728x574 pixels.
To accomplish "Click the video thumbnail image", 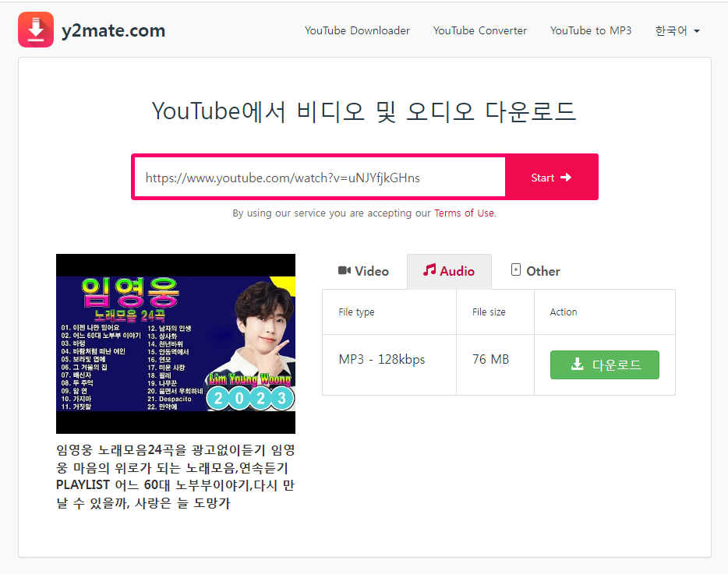I will click(x=175, y=343).
